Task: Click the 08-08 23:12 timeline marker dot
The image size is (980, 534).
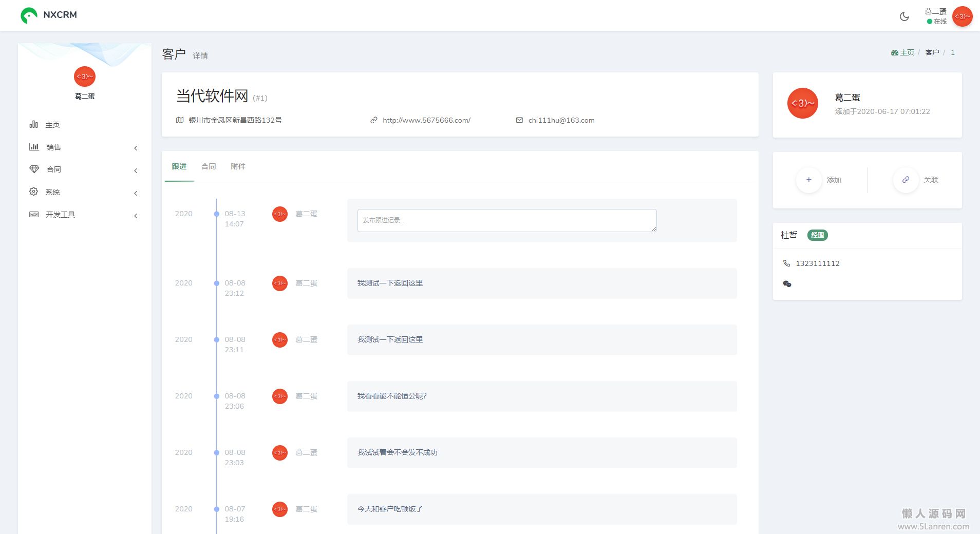Action: [217, 283]
